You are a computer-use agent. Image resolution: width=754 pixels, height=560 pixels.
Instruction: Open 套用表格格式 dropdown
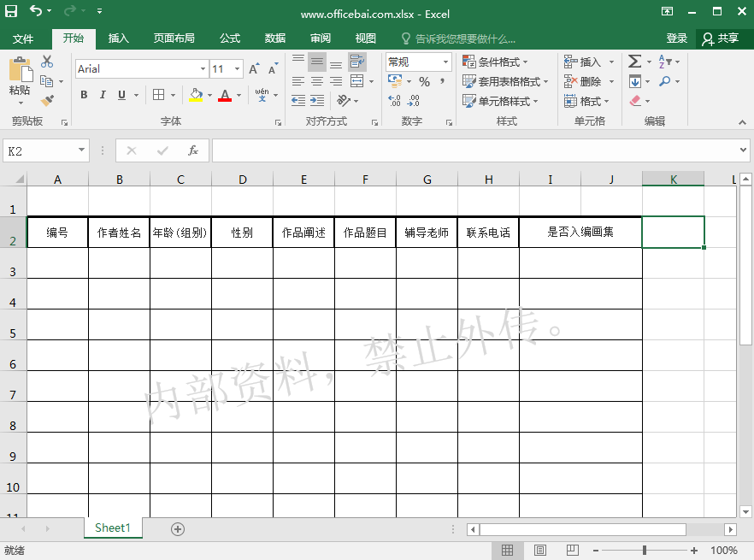505,82
